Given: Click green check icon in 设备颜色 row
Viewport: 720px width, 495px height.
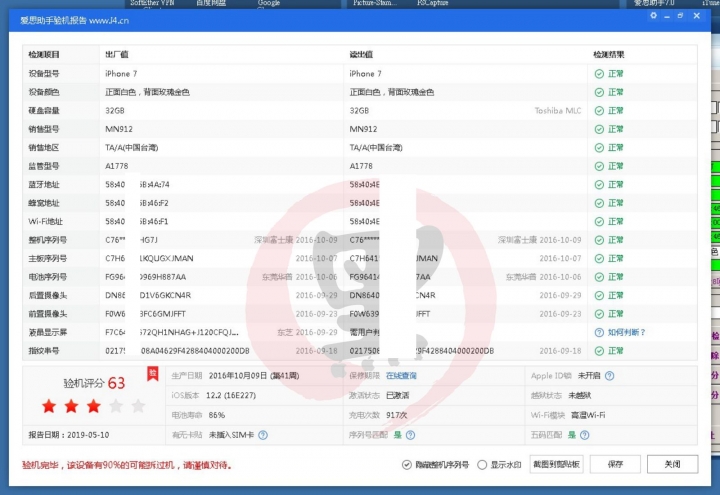Looking at the screenshot, I should 599,92.
